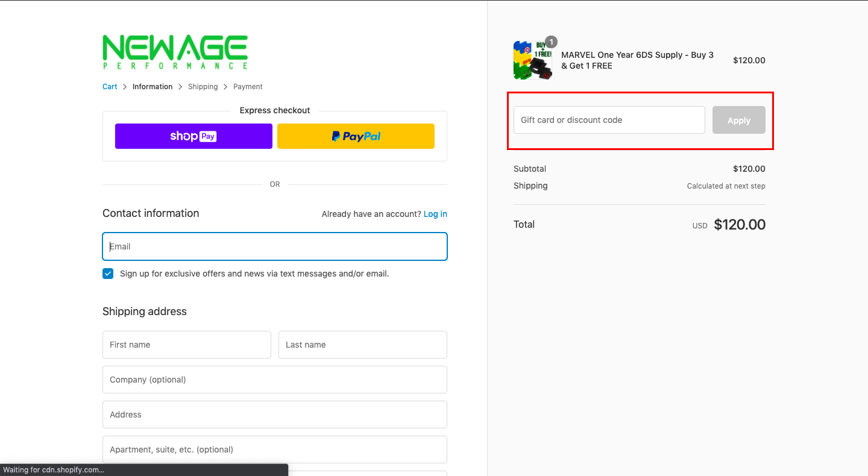The image size is (868, 476).
Task: Focus the Address field
Action: click(275, 415)
